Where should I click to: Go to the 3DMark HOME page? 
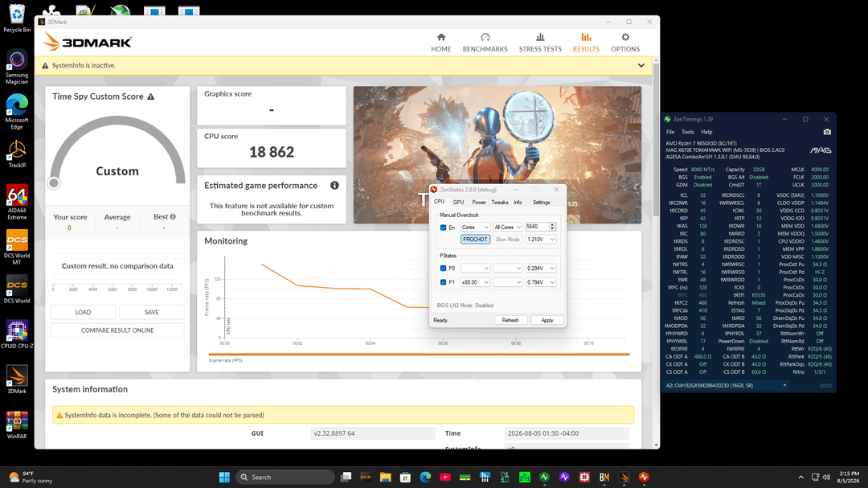pos(440,42)
